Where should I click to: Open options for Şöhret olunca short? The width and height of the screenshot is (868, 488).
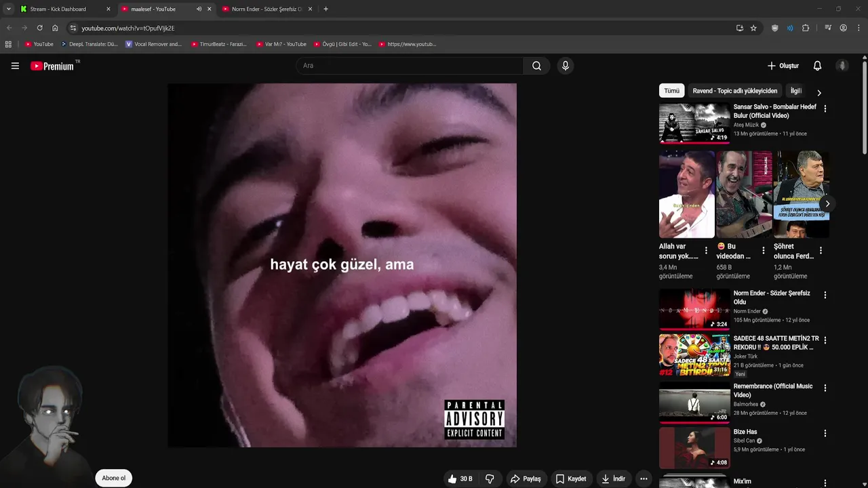(821, 251)
